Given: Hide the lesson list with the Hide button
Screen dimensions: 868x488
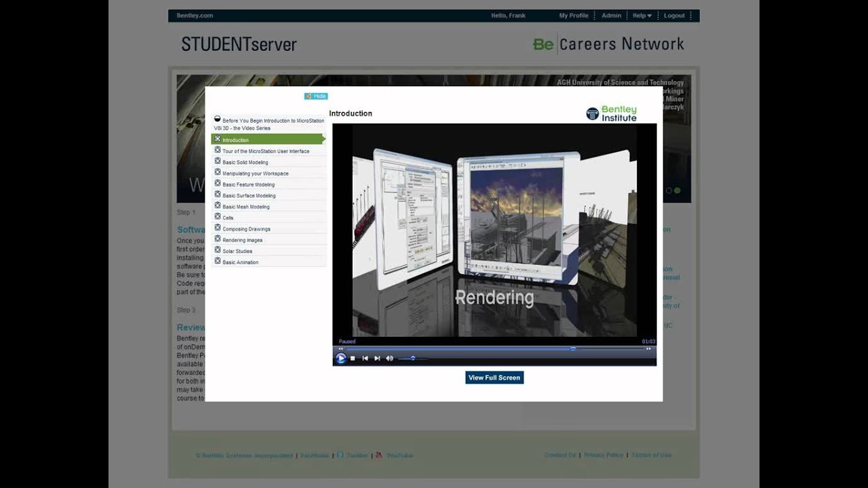Looking at the screenshot, I should pos(316,96).
